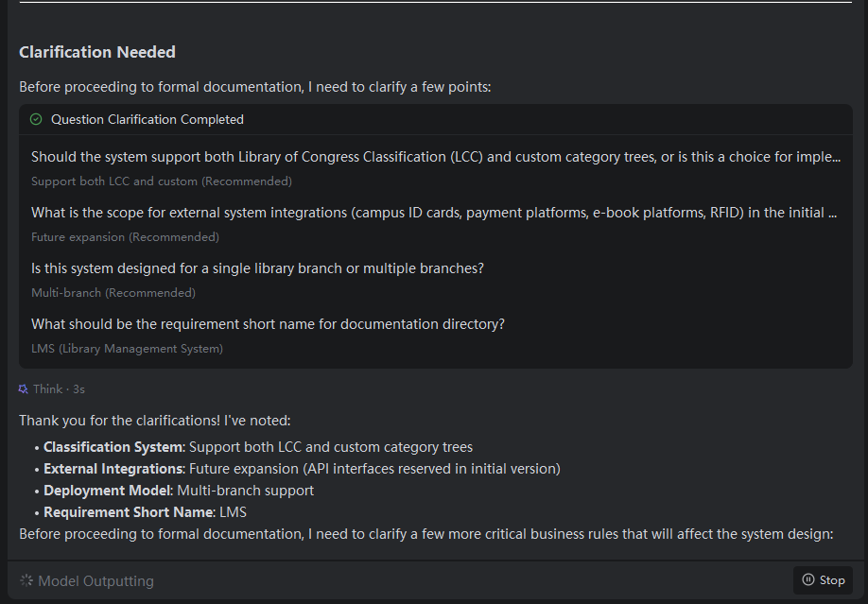Open the truncated LCC classification question
The image size is (868, 604).
pyautogui.click(x=436, y=157)
